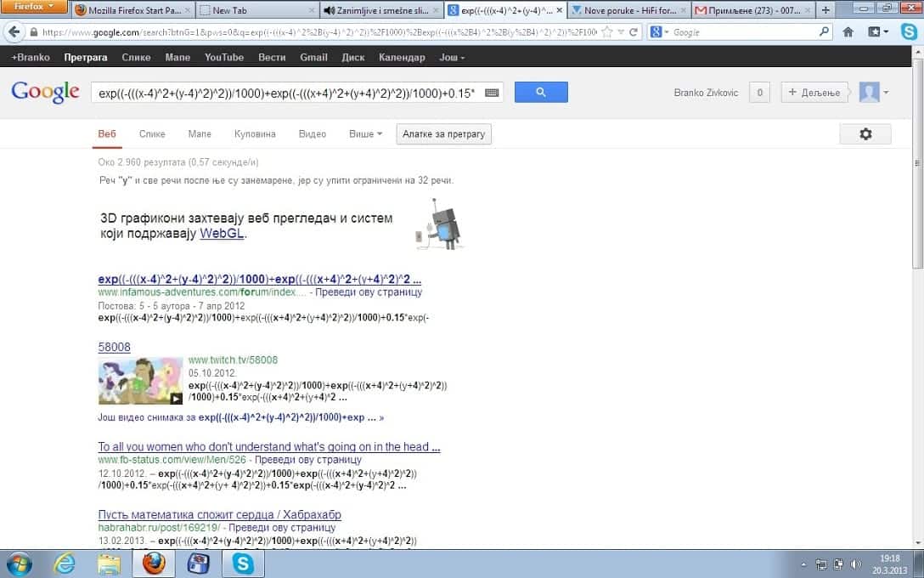This screenshot has width=924, height=578.
Task: Select the Видео search tab
Action: click(313, 134)
